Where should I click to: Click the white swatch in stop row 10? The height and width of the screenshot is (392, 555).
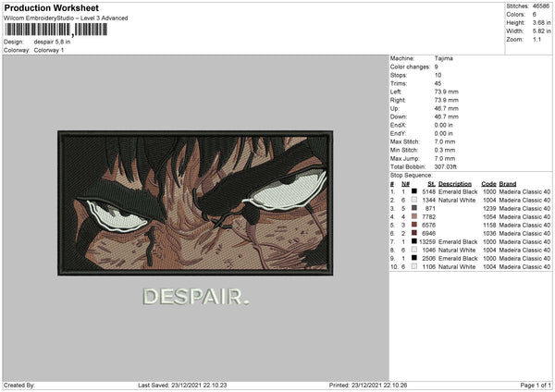coord(414,266)
